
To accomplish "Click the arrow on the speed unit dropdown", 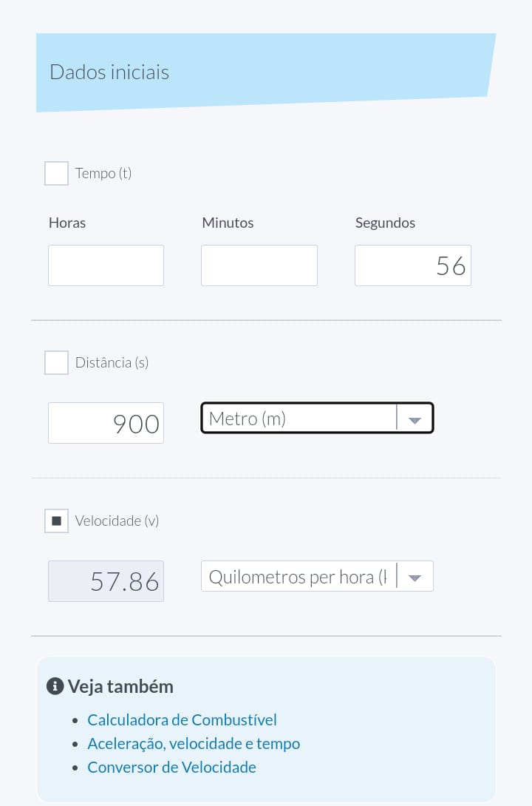I will coord(415,578).
